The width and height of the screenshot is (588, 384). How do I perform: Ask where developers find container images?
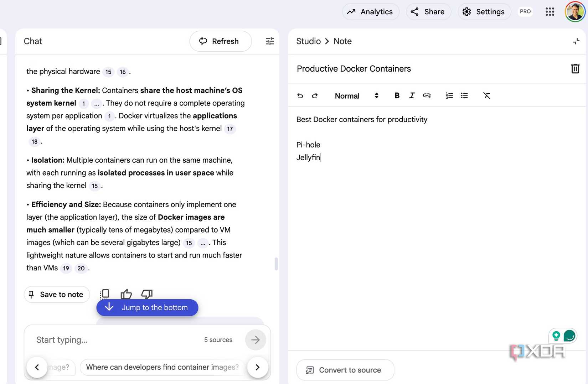tap(163, 367)
